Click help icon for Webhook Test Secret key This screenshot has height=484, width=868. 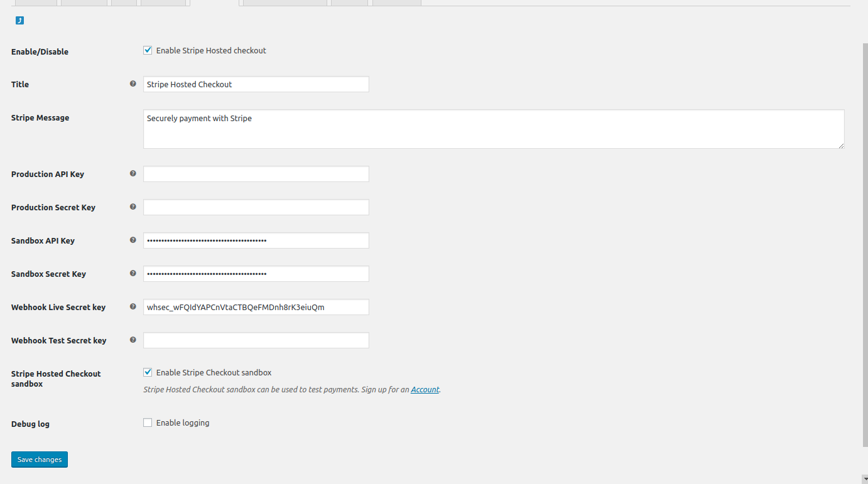click(133, 340)
